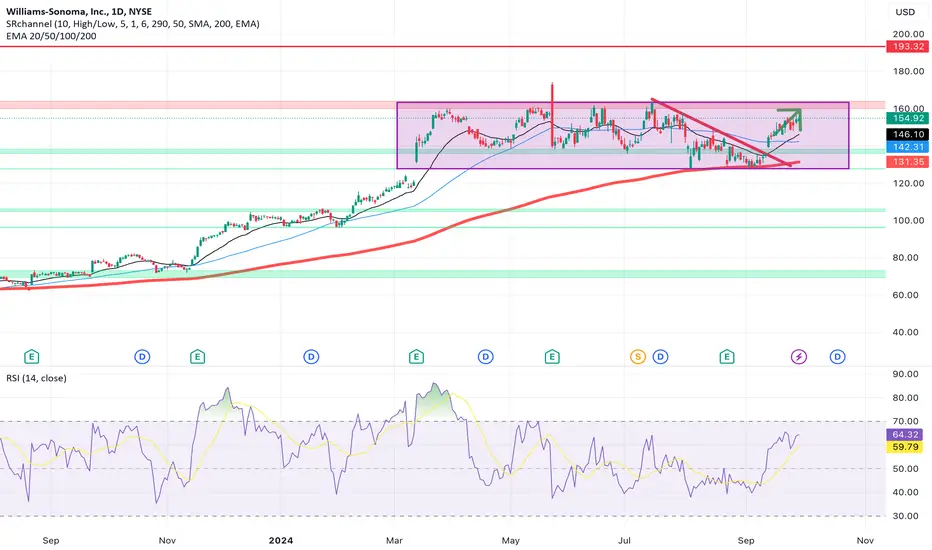Click the Williams-Sonoma, Inc. symbol title

79,11
